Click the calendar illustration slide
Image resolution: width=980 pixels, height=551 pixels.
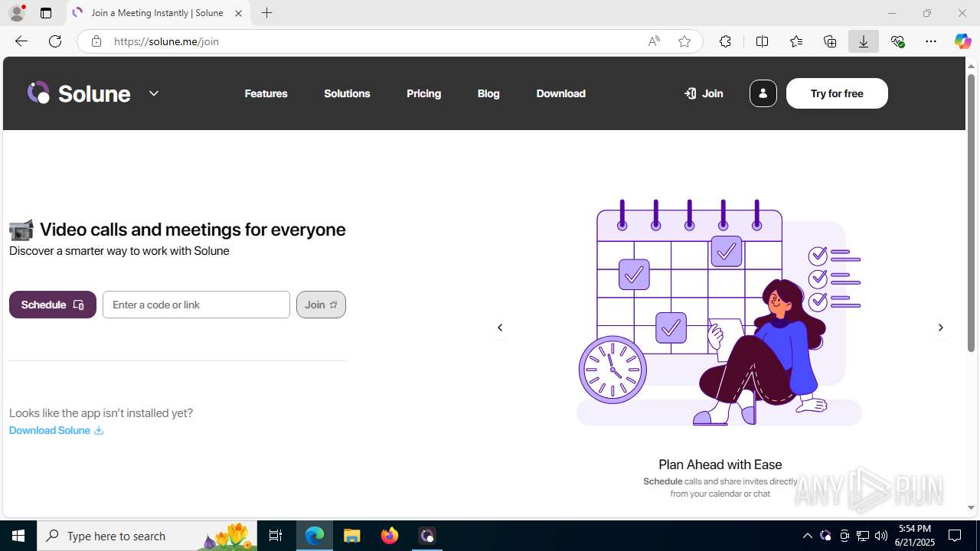click(720, 312)
